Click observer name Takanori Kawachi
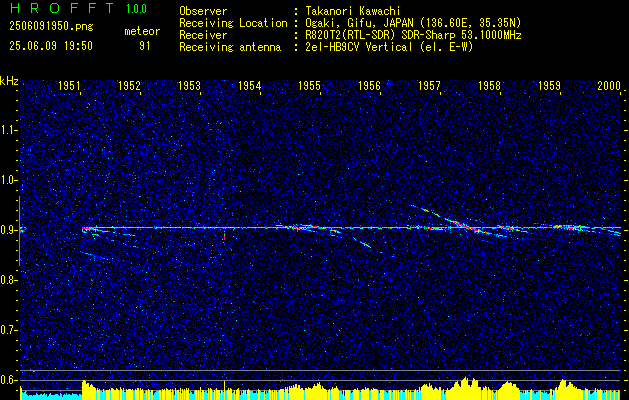 [353, 11]
